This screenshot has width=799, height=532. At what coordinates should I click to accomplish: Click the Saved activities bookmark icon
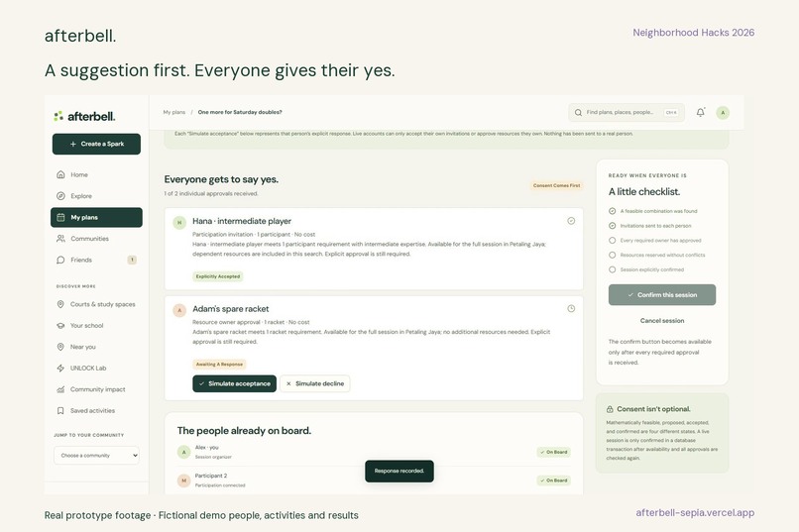[60, 411]
